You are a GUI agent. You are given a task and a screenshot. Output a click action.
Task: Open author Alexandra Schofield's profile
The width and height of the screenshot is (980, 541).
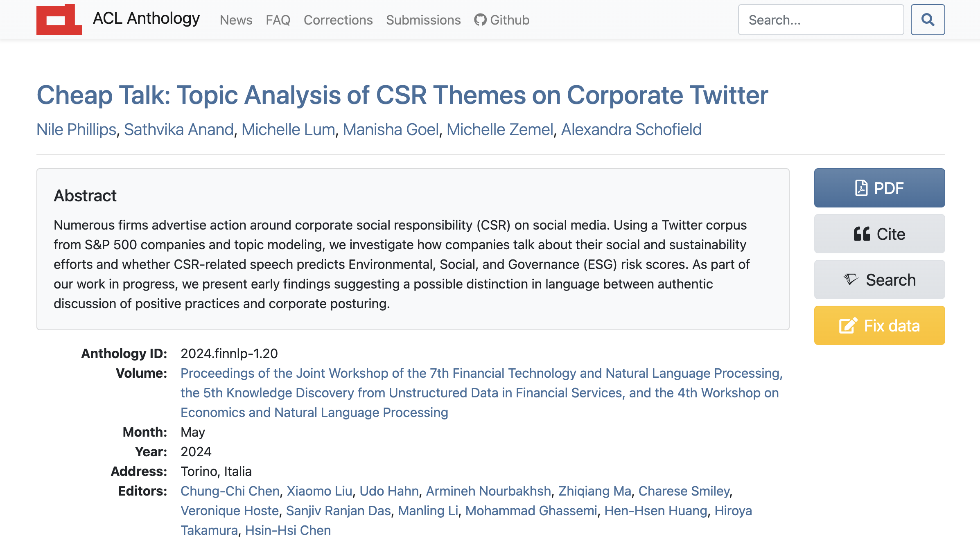click(631, 129)
